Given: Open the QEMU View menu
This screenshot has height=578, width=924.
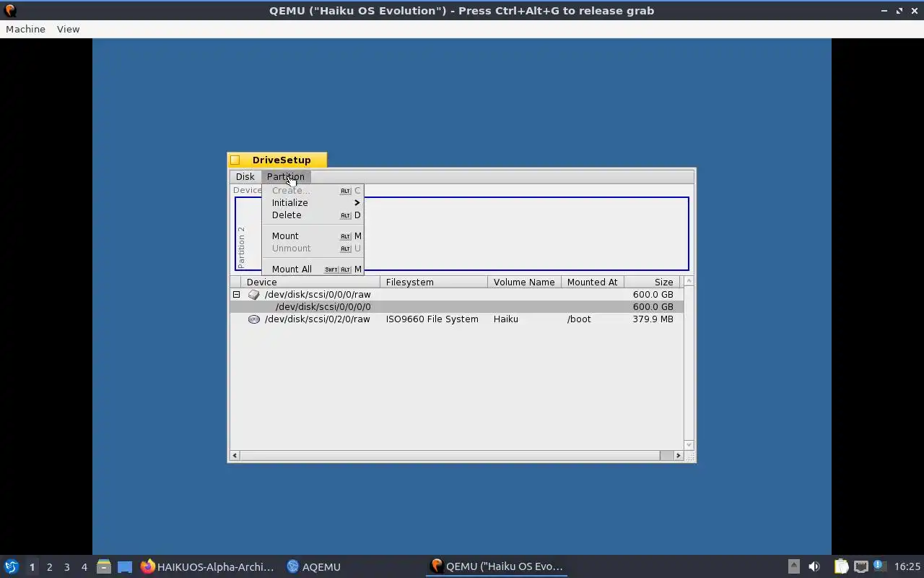Looking at the screenshot, I should (68, 29).
